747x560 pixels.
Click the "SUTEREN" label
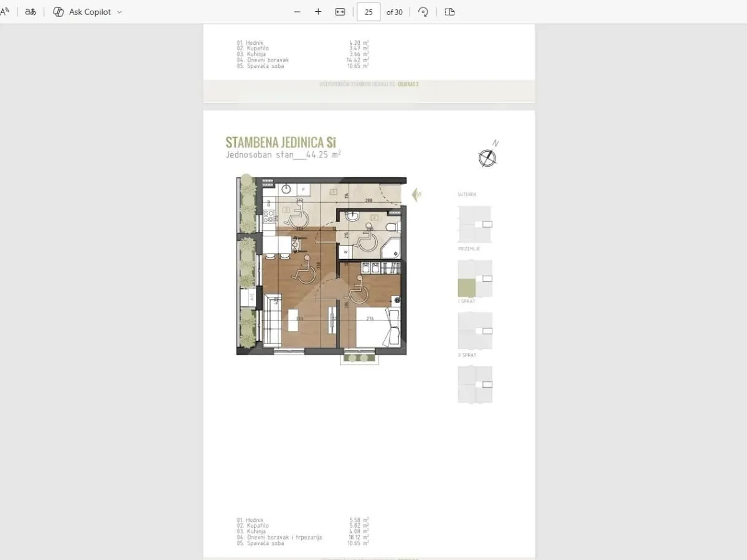pos(467,195)
